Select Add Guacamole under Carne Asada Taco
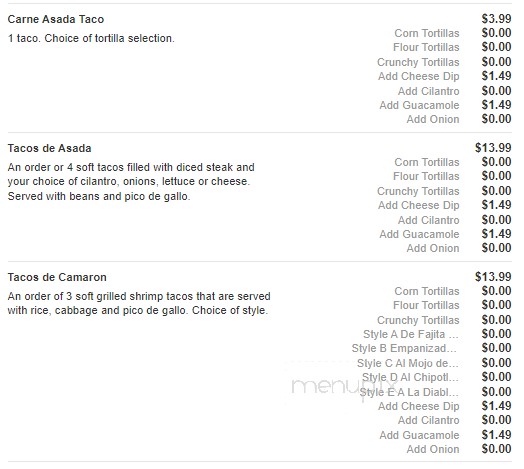Image resolution: width=524 pixels, height=469 pixels. click(419, 105)
